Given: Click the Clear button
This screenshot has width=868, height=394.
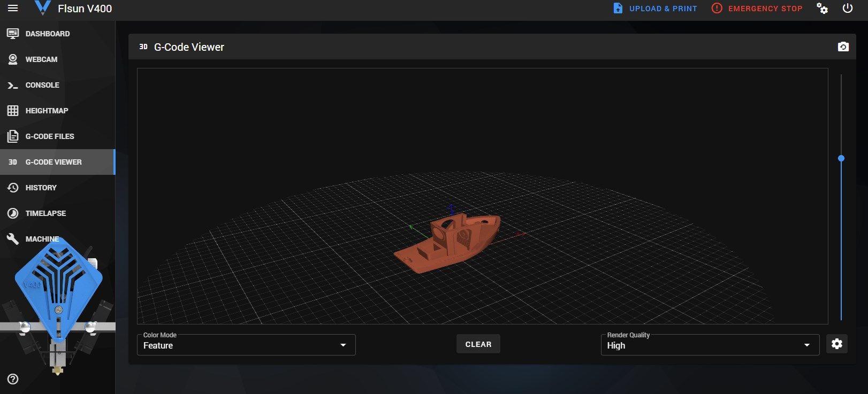Looking at the screenshot, I should 478,344.
